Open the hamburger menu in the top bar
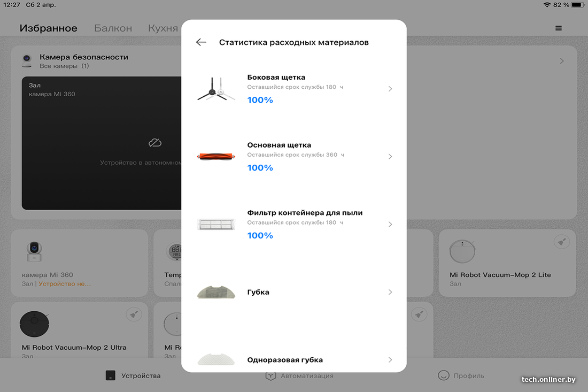This screenshot has height=392, width=588. click(559, 28)
